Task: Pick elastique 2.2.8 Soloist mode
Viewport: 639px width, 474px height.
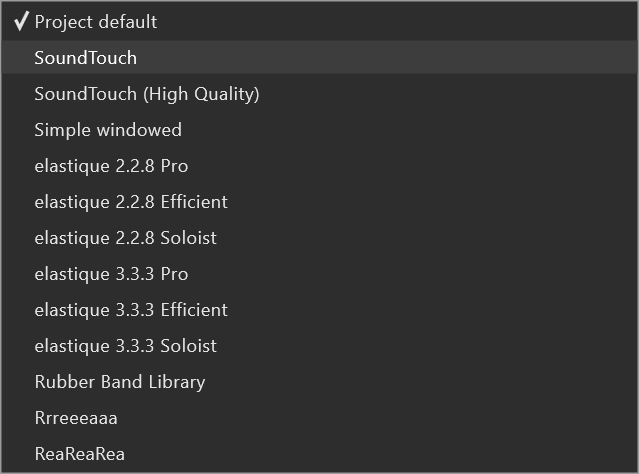Action: [320, 238]
